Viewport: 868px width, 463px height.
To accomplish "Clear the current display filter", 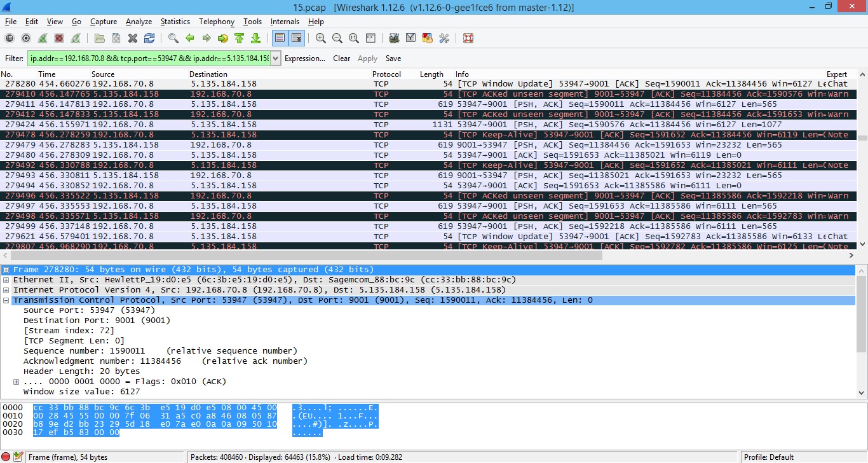I will (341, 58).
